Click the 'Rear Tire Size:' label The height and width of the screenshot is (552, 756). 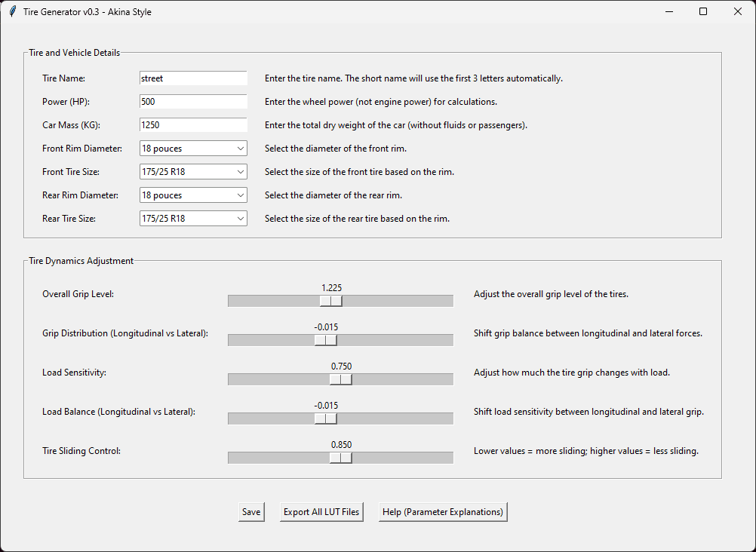click(69, 219)
